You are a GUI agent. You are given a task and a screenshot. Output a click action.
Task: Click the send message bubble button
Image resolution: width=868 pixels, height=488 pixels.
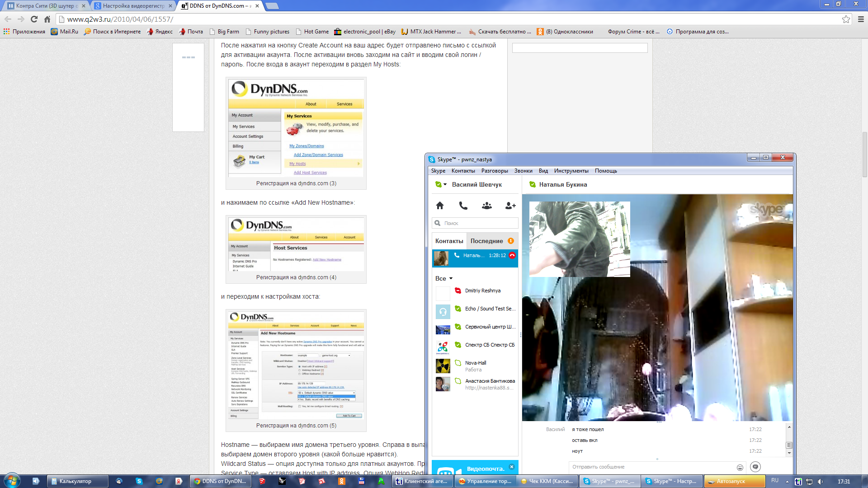[x=755, y=467]
